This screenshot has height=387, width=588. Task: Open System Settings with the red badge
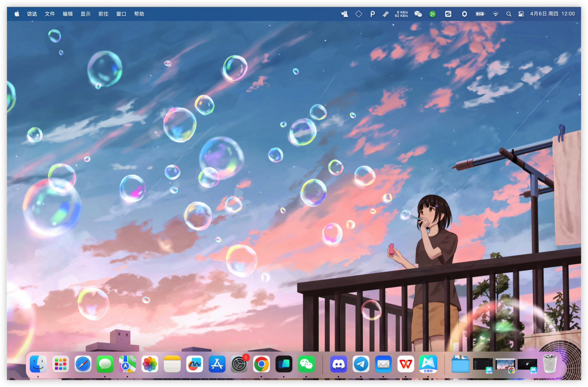coord(239,364)
